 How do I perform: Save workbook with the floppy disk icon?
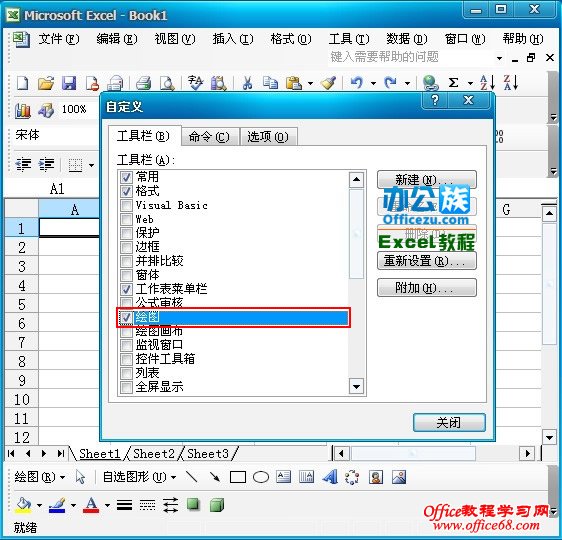pyautogui.click(x=69, y=83)
